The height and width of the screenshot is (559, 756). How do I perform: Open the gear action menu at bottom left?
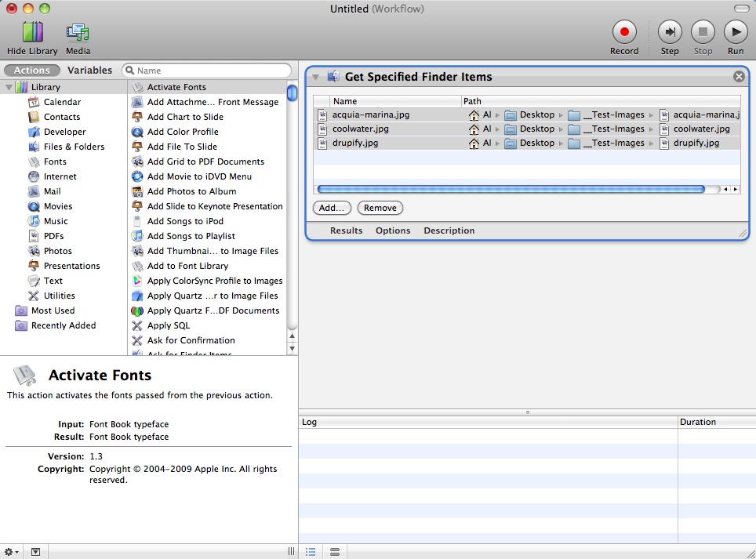[8, 552]
